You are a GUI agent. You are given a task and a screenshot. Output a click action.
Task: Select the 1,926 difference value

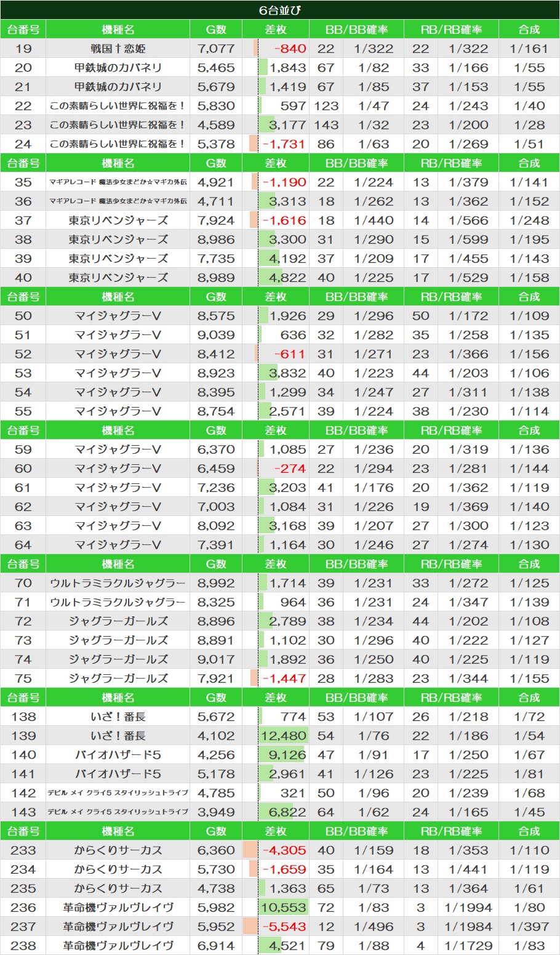pyautogui.click(x=287, y=316)
